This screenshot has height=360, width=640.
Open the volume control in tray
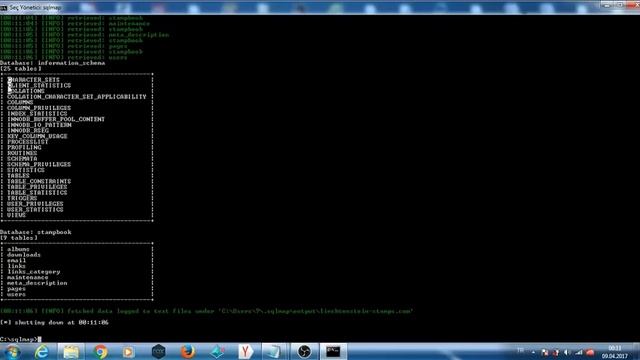(x=567, y=352)
